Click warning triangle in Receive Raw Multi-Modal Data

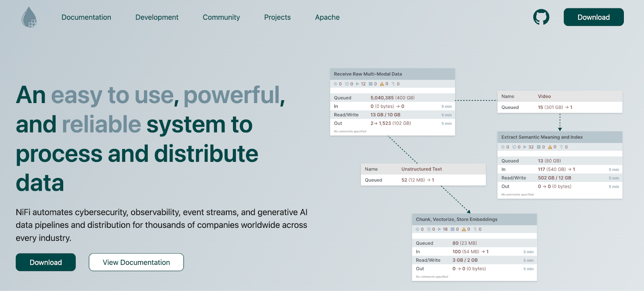click(382, 84)
